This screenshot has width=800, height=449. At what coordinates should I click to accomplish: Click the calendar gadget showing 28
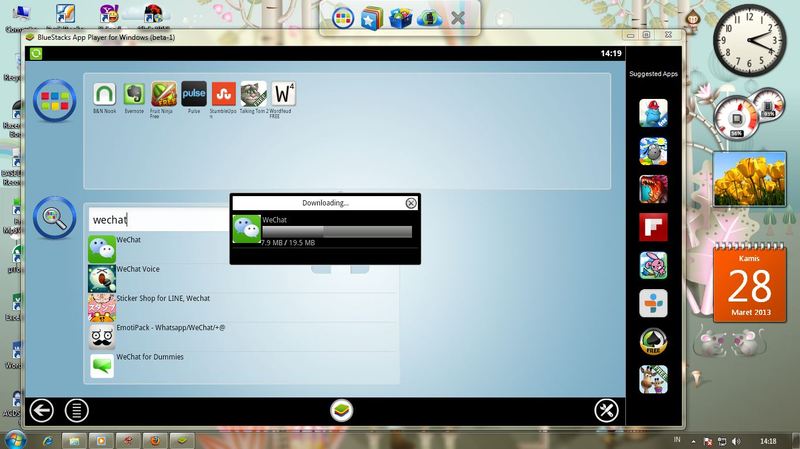point(749,283)
